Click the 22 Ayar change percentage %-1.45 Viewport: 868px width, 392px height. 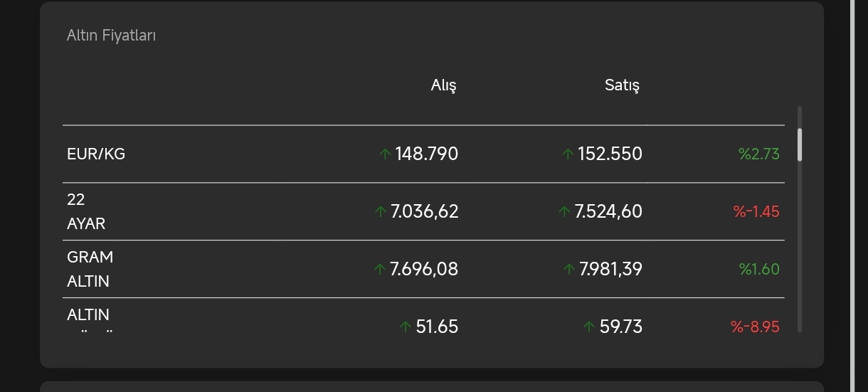(756, 211)
